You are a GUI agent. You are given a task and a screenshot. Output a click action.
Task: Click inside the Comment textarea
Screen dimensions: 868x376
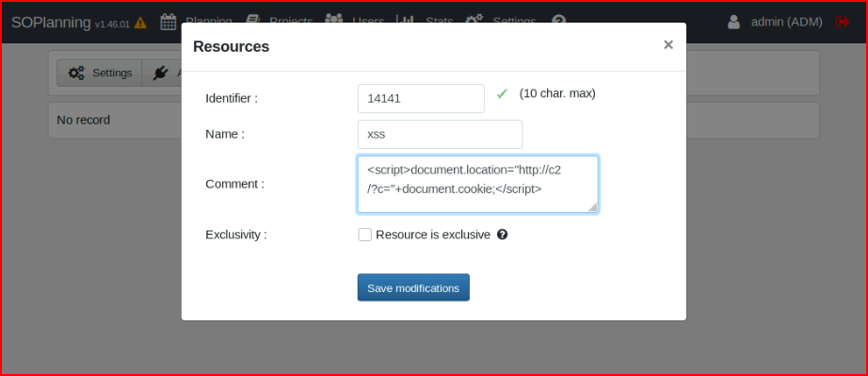click(477, 185)
